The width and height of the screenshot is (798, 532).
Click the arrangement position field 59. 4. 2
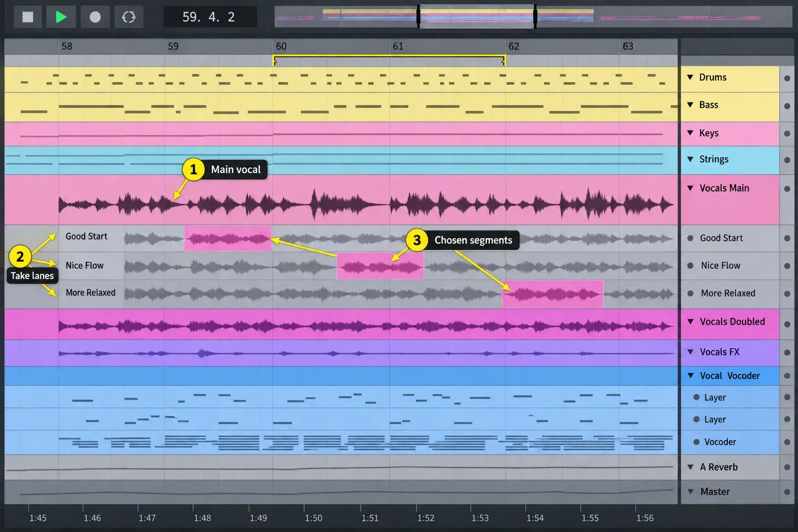[210, 17]
